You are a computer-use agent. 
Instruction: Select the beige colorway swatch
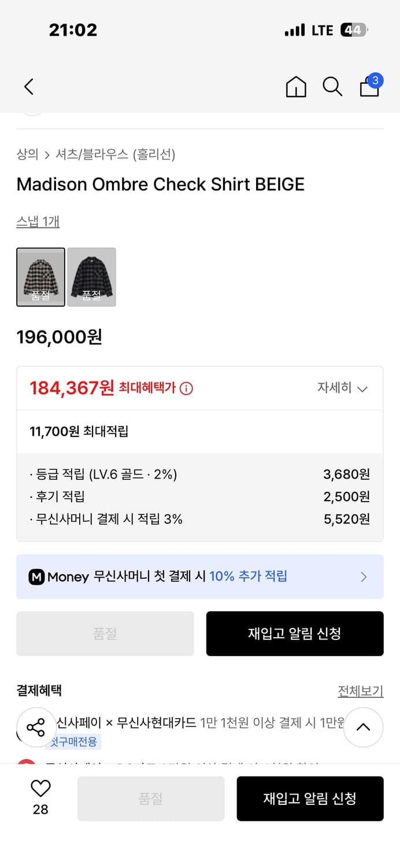(x=40, y=277)
